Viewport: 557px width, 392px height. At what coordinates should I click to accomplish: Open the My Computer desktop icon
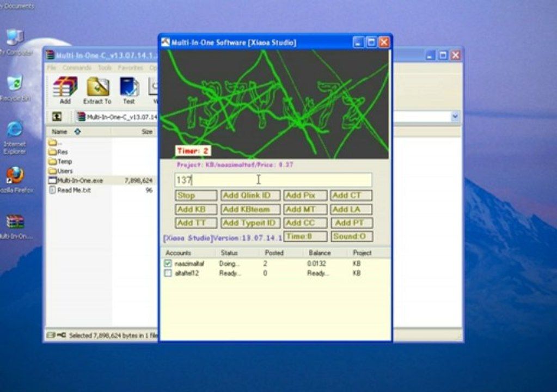click(15, 42)
